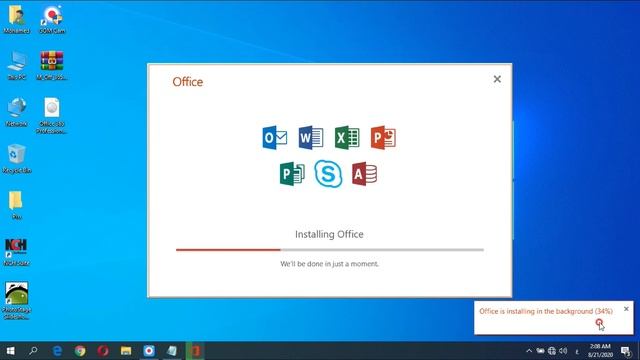
Task: Open the Mohamed user folder on desktop
Action: tap(16, 19)
